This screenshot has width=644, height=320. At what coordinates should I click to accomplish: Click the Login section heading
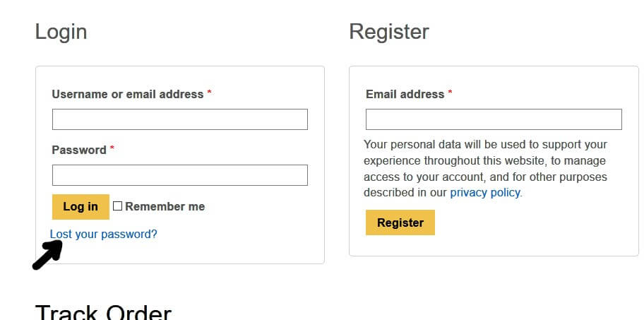[61, 32]
